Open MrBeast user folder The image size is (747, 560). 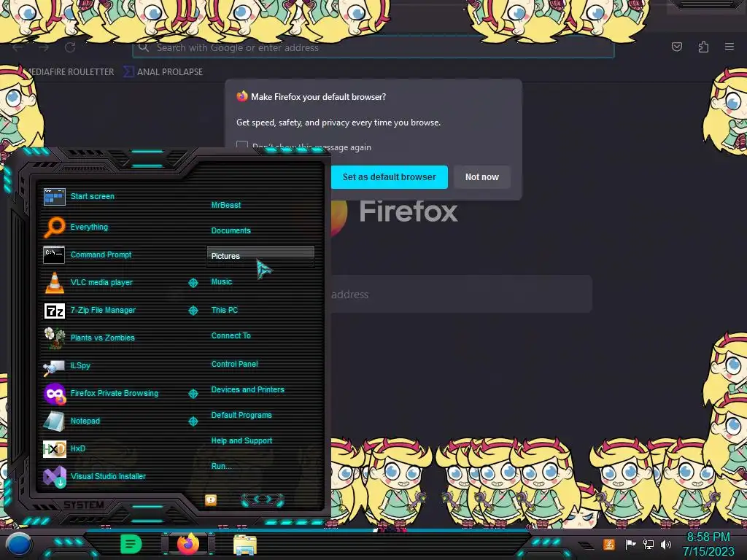pyautogui.click(x=226, y=205)
